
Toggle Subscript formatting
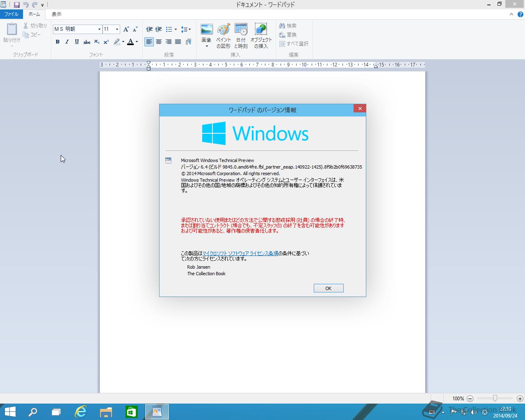[96, 41]
